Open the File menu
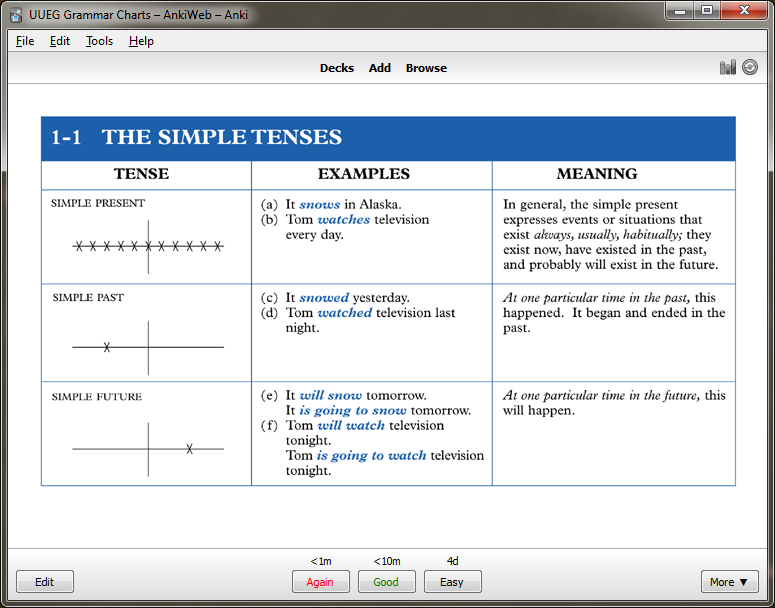This screenshot has width=775, height=608. tap(25, 41)
